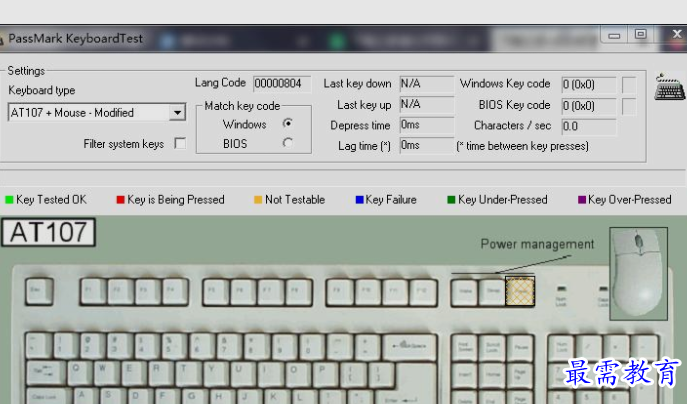
Task: Click the Power management text label
Action: [537, 244]
